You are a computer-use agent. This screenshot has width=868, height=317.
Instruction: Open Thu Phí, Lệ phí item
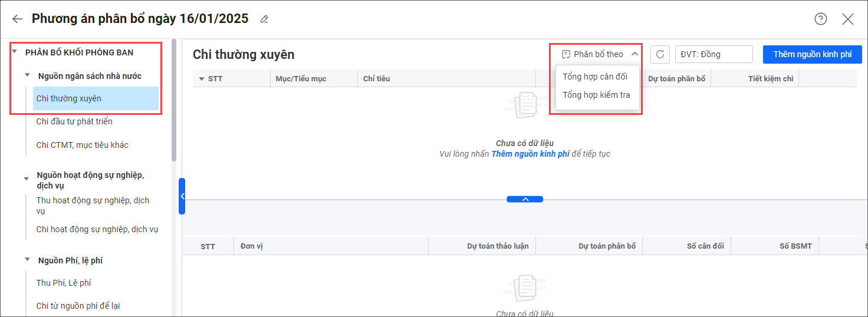pos(64,283)
